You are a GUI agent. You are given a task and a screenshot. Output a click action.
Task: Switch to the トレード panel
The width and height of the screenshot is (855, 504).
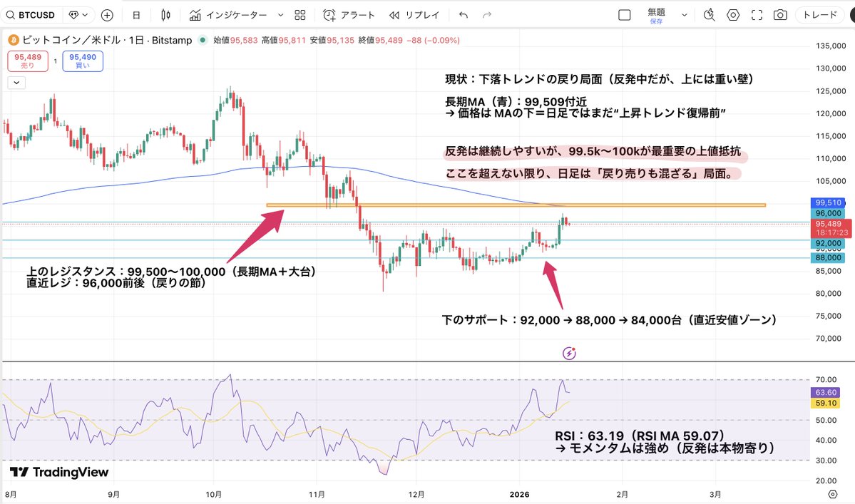[x=821, y=14]
